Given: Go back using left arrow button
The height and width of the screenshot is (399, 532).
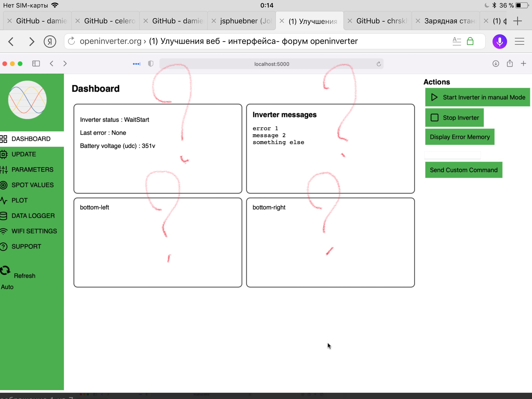Looking at the screenshot, I should [11, 42].
